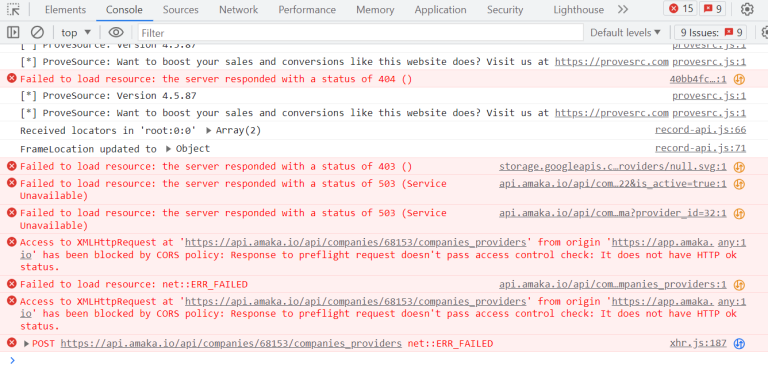Screen dimensions: 768x380
Task: Expand the POST request error entry
Action: (26, 344)
